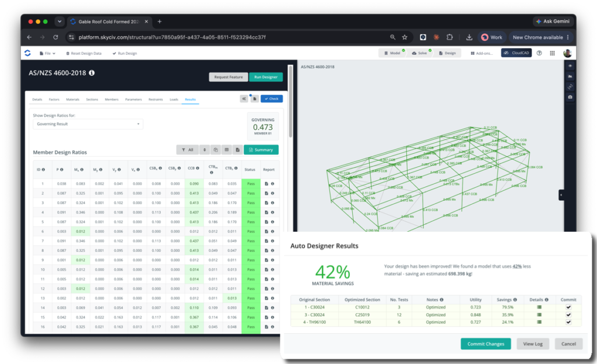Click the info icon beside AS/NZS 4600-2018
The width and height of the screenshot is (597, 364).
point(92,73)
